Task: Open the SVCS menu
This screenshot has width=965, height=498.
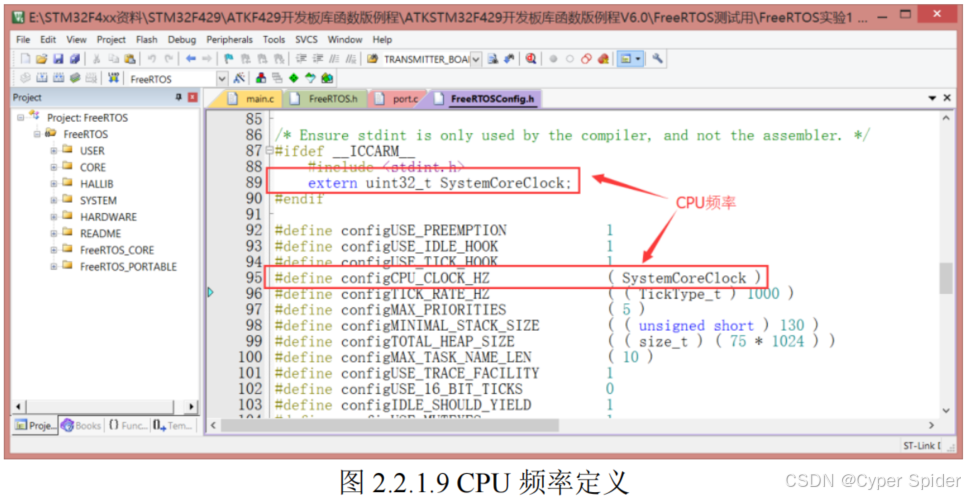Action: (306, 39)
